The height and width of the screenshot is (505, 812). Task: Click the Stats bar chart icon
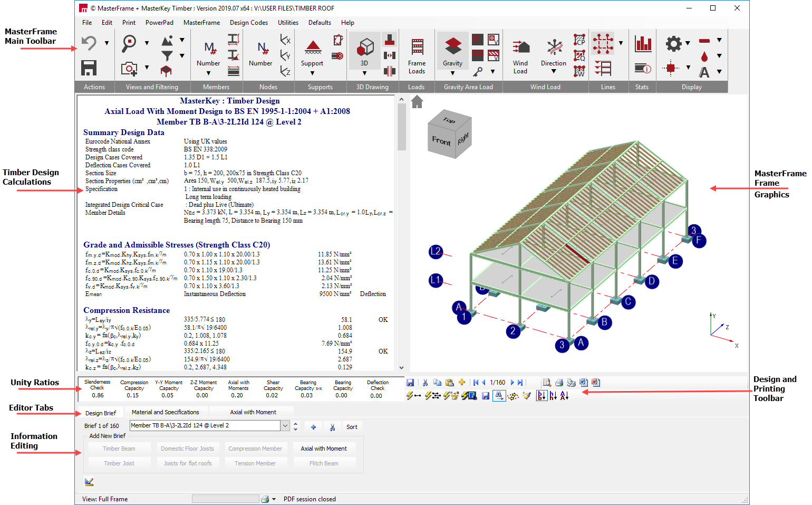click(x=643, y=44)
